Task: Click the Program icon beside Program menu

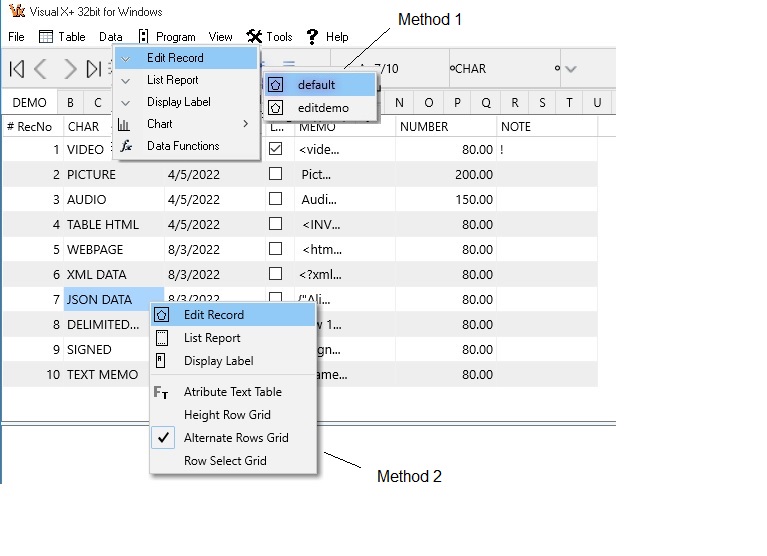Action: [143, 37]
